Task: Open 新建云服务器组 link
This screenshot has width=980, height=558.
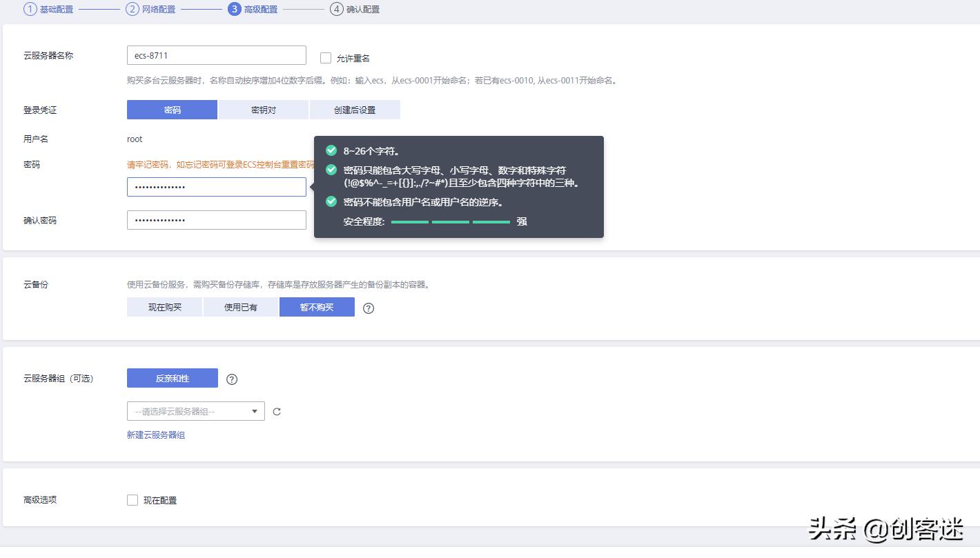Action: [x=157, y=435]
